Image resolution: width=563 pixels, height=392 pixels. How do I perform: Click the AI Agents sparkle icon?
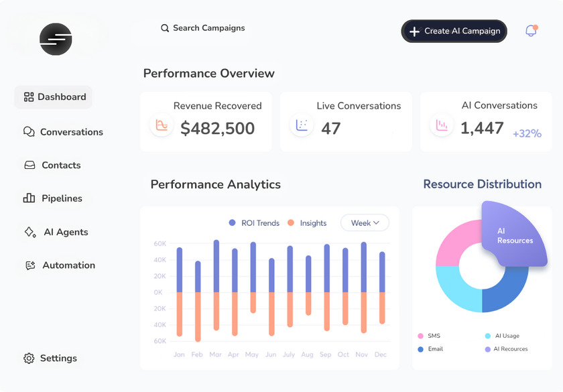[x=30, y=233]
